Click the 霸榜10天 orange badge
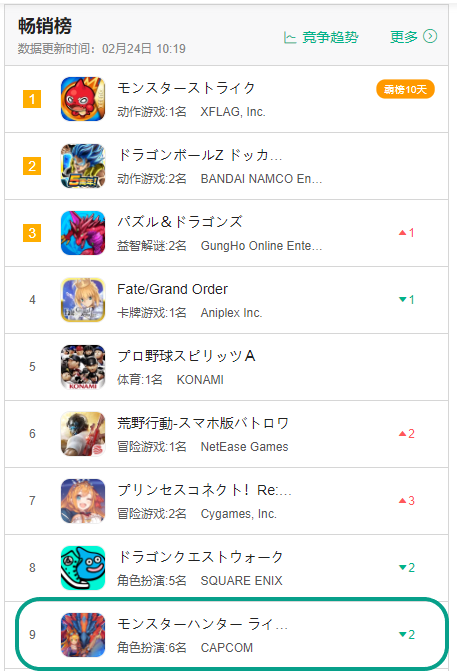This screenshot has width=457, height=671. [405, 89]
